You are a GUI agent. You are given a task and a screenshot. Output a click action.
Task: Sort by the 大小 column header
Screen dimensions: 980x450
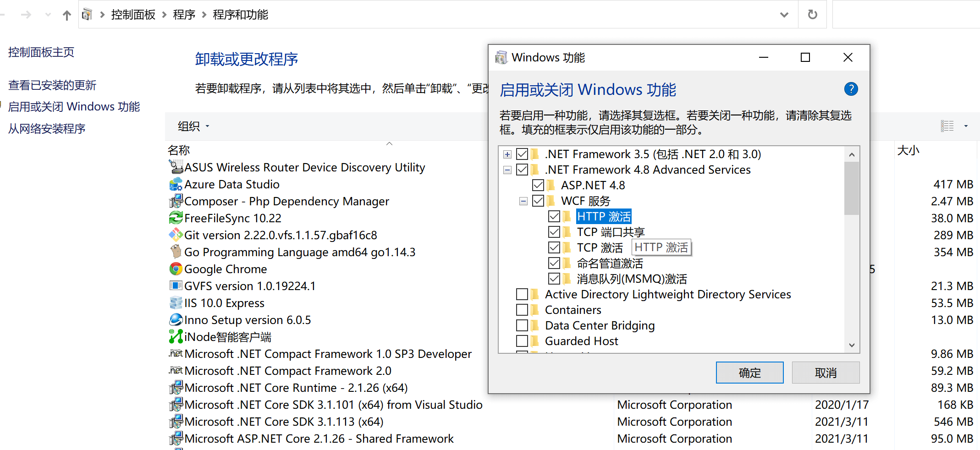coord(908,150)
